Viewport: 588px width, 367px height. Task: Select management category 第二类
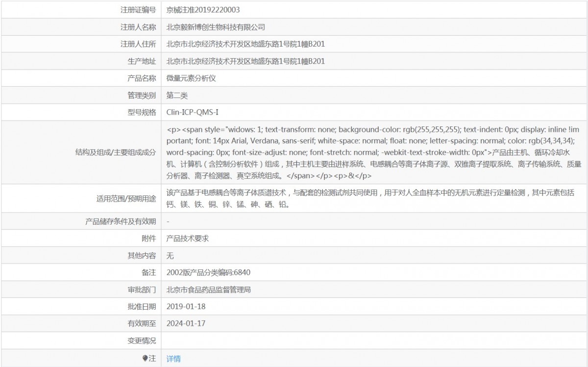click(177, 95)
